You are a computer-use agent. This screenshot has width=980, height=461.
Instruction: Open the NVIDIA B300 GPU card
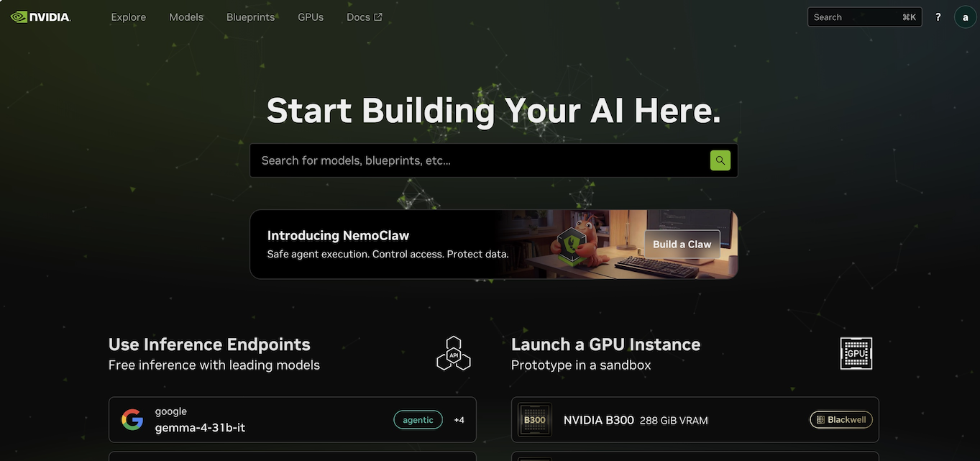[x=695, y=420]
